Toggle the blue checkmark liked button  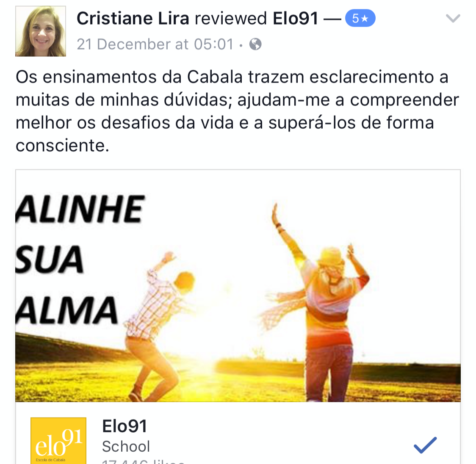(x=425, y=445)
